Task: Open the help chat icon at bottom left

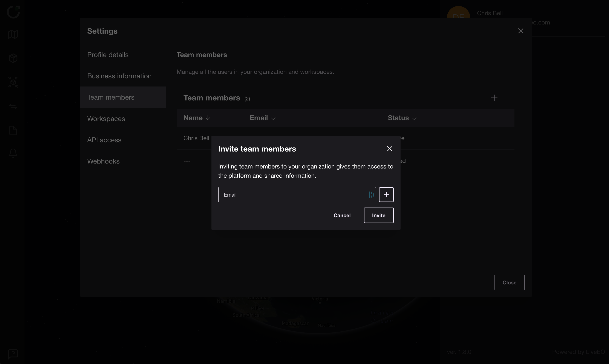Action: click(13, 354)
